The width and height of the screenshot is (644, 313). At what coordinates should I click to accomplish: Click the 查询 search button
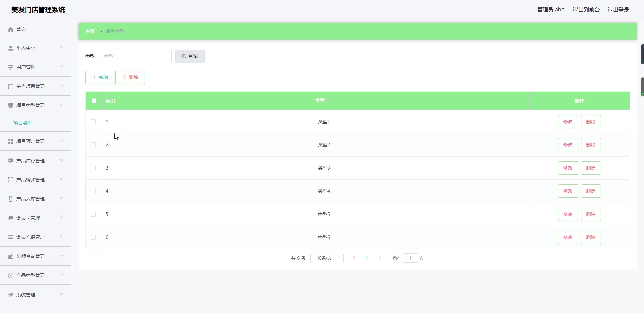coord(190,56)
